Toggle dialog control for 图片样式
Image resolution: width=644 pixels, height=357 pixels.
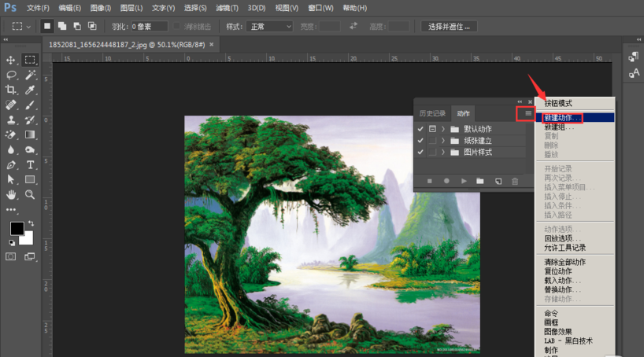pyautogui.click(x=432, y=152)
